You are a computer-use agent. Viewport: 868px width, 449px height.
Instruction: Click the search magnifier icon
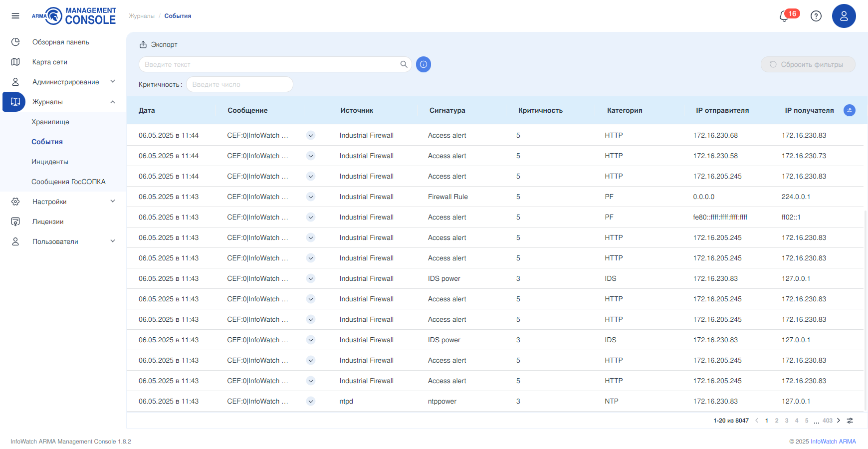(x=404, y=64)
